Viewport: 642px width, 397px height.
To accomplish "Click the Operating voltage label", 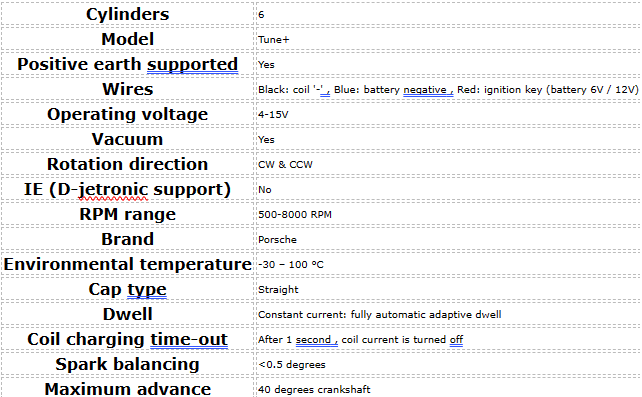I will pyautogui.click(x=127, y=114).
